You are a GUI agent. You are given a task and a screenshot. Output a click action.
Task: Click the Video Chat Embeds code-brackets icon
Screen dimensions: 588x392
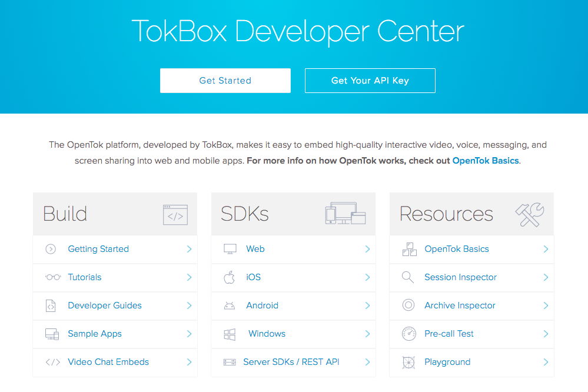(x=52, y=362)
